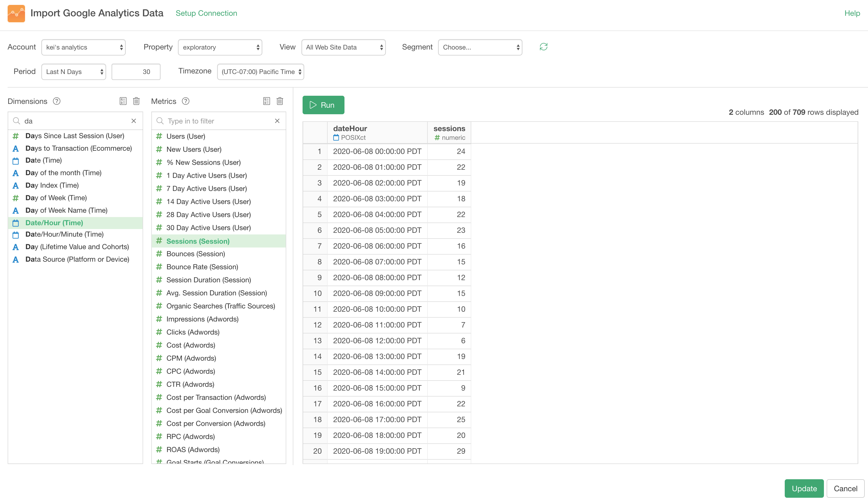
Task: Select the Avg. Session Duration (Session) metric
Action: coord(219,293)
